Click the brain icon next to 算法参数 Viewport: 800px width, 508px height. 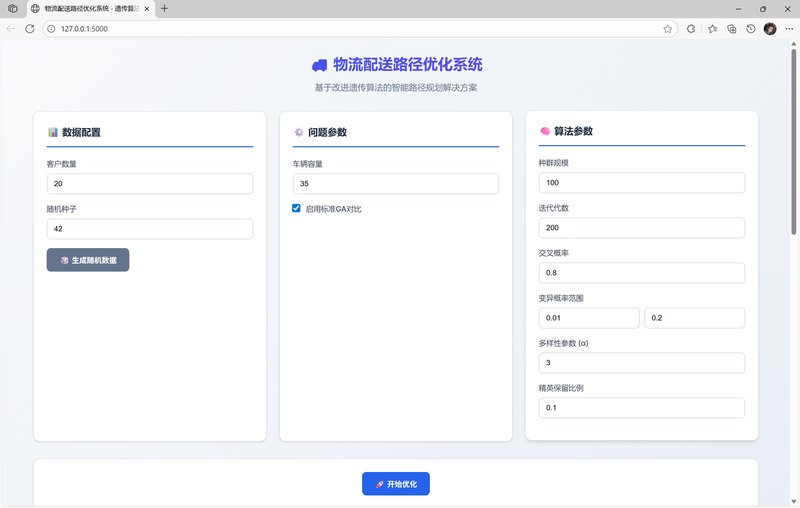[545, 131]
